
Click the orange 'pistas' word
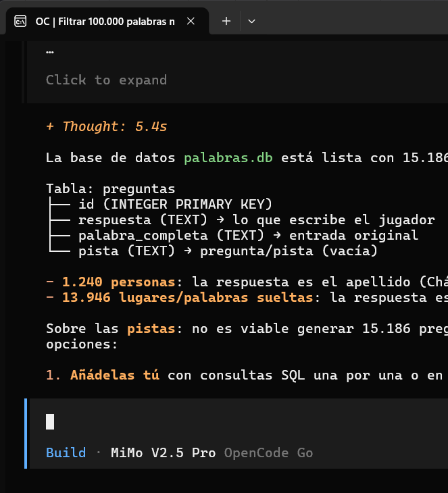coord(151,329)
